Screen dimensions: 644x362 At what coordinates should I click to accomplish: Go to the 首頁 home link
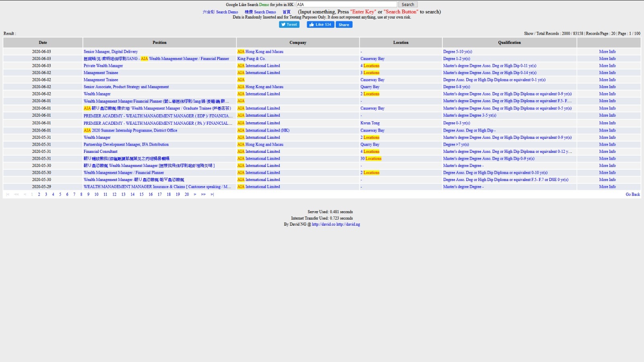click(x=287, y=12)
